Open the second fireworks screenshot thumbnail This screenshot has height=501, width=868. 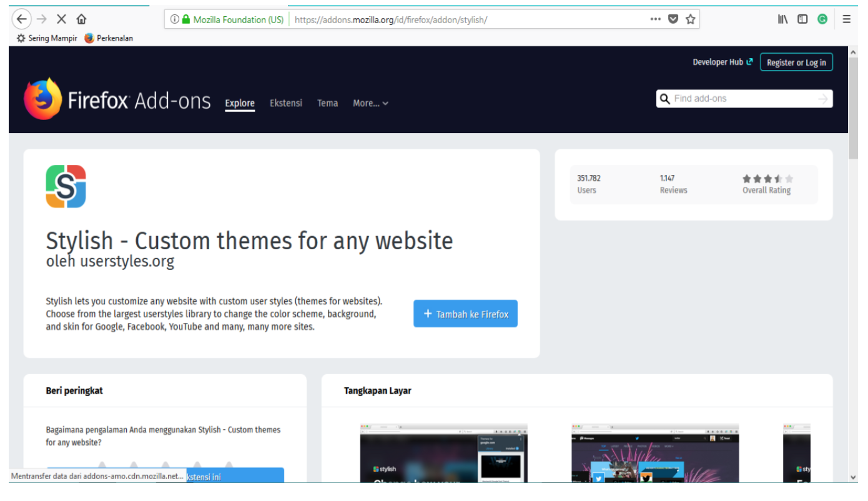[x=655, y=453]
